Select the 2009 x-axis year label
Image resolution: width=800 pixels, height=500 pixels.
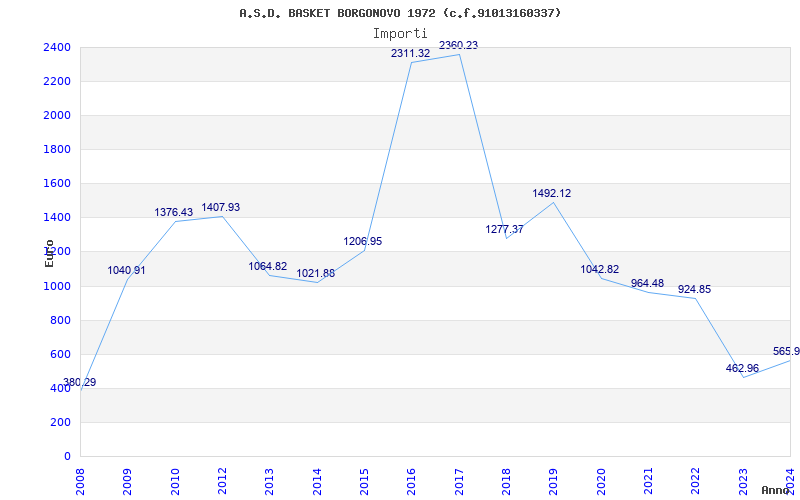128,481
